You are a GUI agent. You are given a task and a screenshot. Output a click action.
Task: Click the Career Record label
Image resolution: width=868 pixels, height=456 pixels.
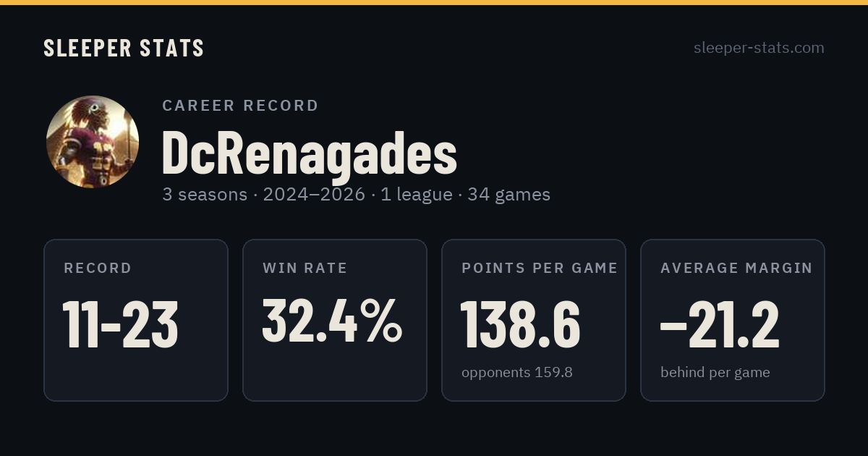click(x=240, y=106)
